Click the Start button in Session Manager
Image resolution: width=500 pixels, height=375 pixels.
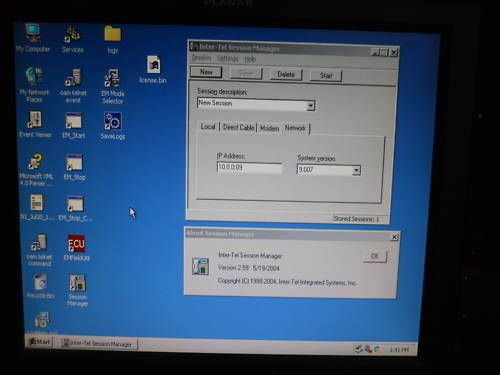tap(326, 76)
